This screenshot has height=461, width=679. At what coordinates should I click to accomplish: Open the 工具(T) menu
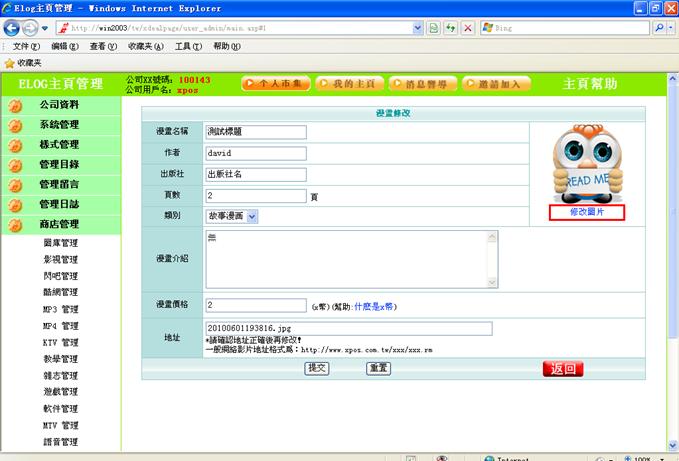click(189, 46)
